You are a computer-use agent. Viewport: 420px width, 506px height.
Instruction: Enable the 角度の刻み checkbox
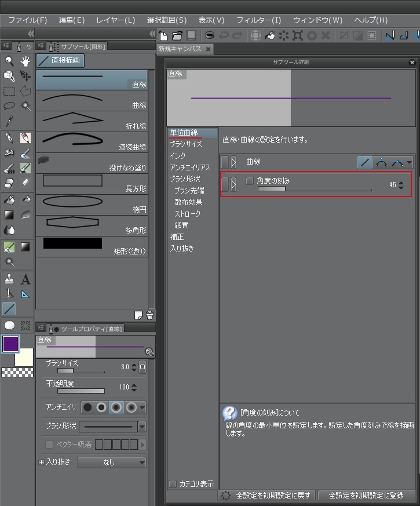[x=249, y=181]
